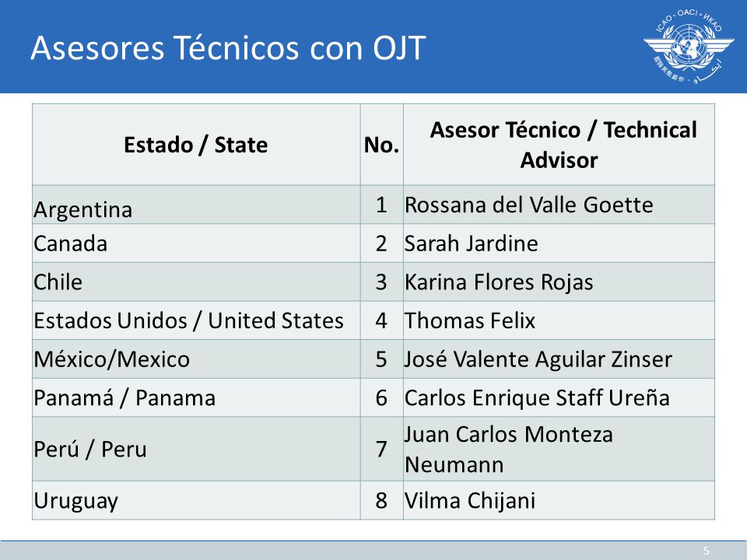
Task: Click the name Vilma Chijani
Action: (x=470, y=501)
